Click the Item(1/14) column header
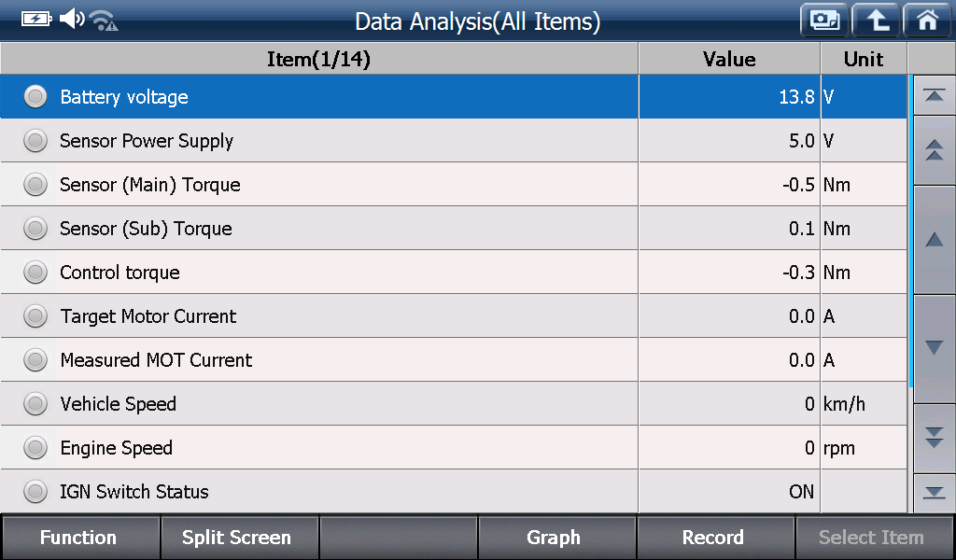Screen dimensions: 956x560 (319, 59)
